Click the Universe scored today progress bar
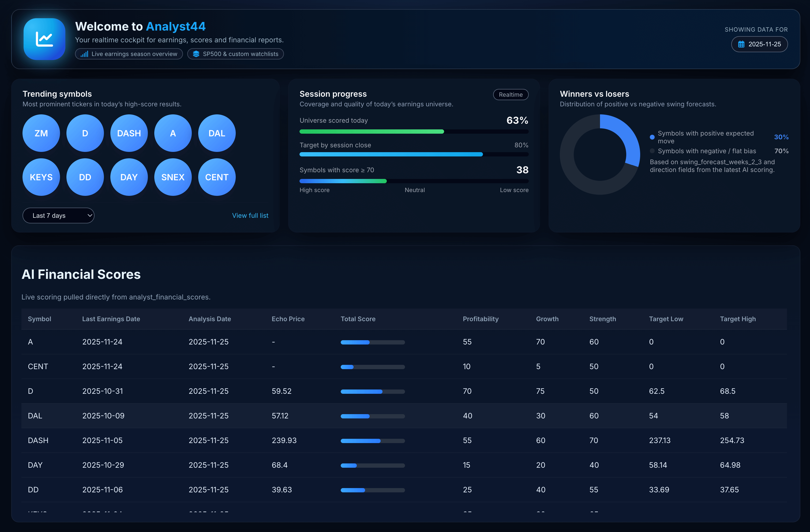810x532 pixels. pos(414,131)
